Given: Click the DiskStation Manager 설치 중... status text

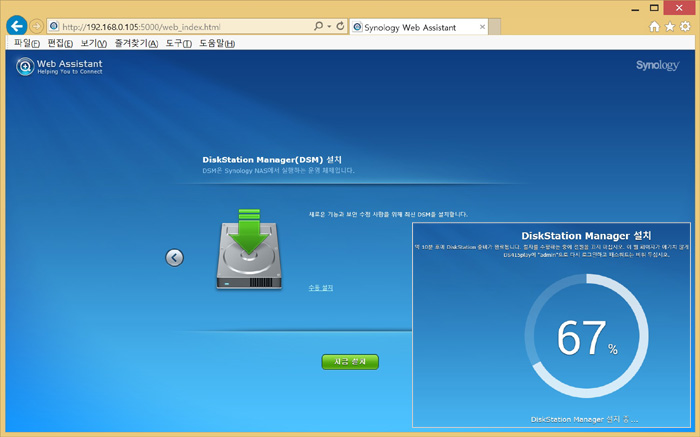Looking at the screenshot, I should pos(584,419).
